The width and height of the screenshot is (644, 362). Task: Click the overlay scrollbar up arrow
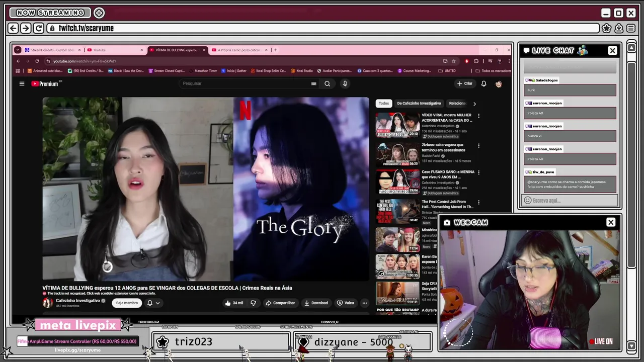pyautogui.click(x=631, y=48)
